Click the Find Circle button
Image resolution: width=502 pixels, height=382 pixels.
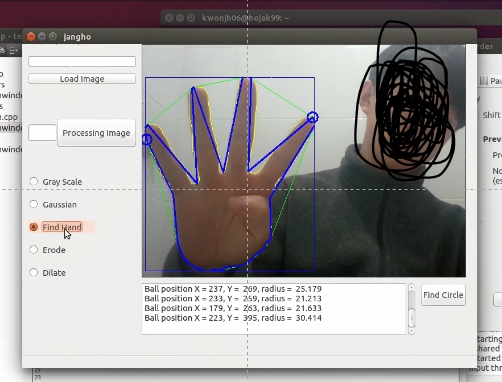click(443, 295)
